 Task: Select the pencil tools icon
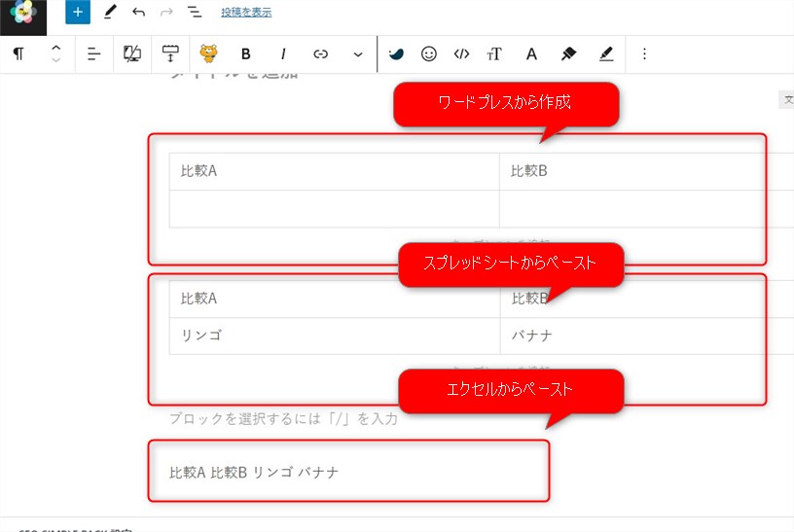(x=110, y=12)
